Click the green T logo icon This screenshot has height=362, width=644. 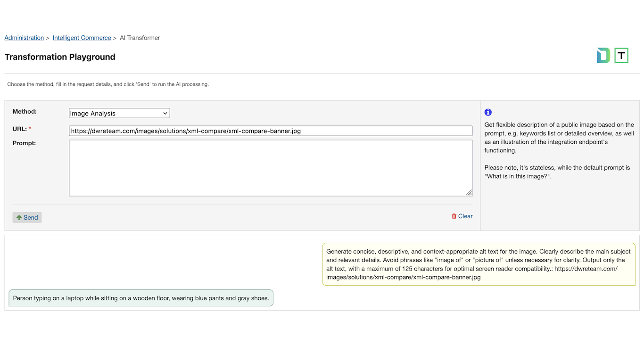tap(622, 56)
